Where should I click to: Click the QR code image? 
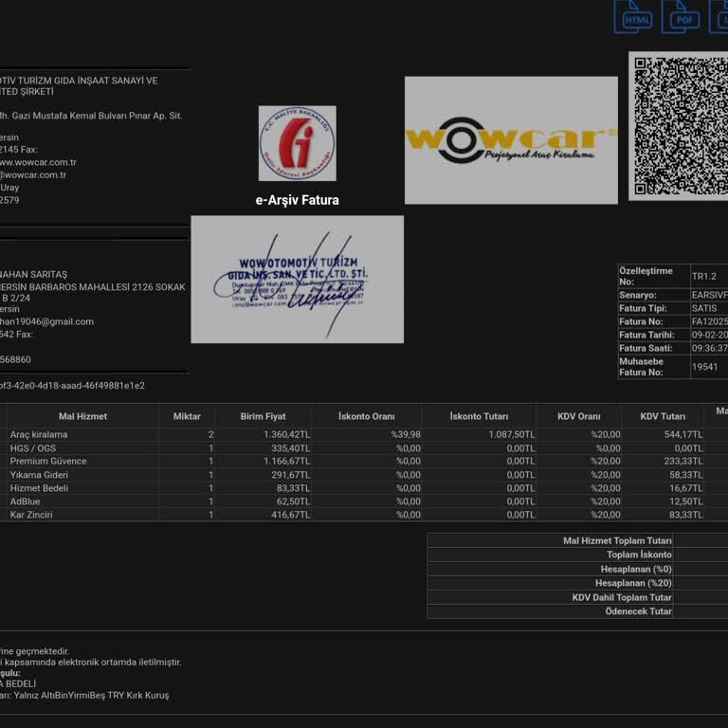tap(679, 125)
